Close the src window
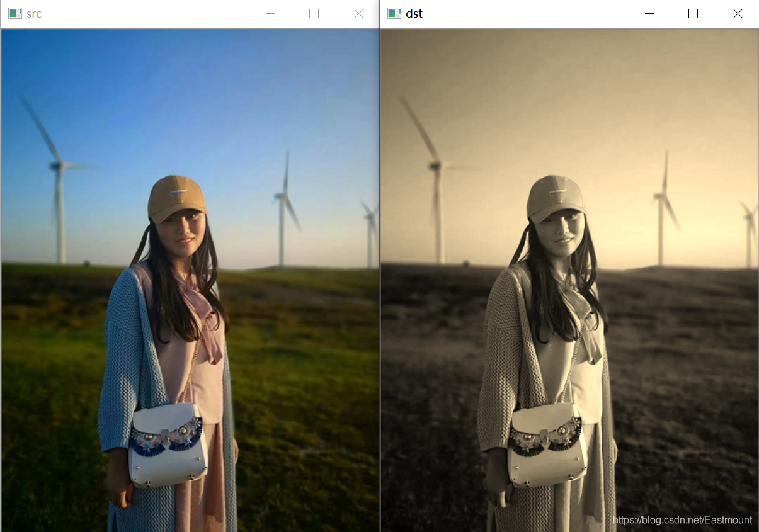This screenshot has width=759, height=532. (x=358, y=13)
